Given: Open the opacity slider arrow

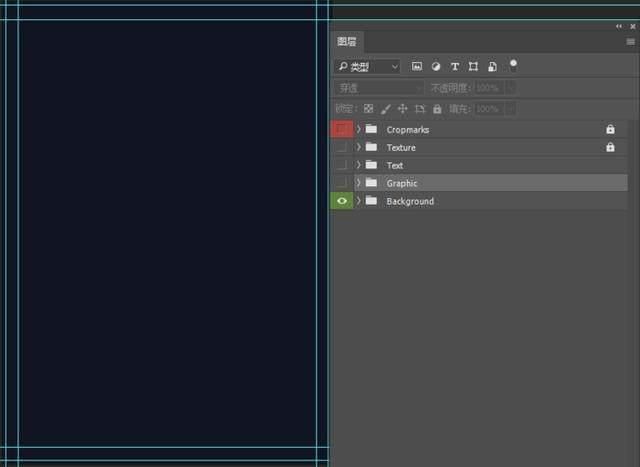Looking at the screenshot, I should click(x=510, y=88).
